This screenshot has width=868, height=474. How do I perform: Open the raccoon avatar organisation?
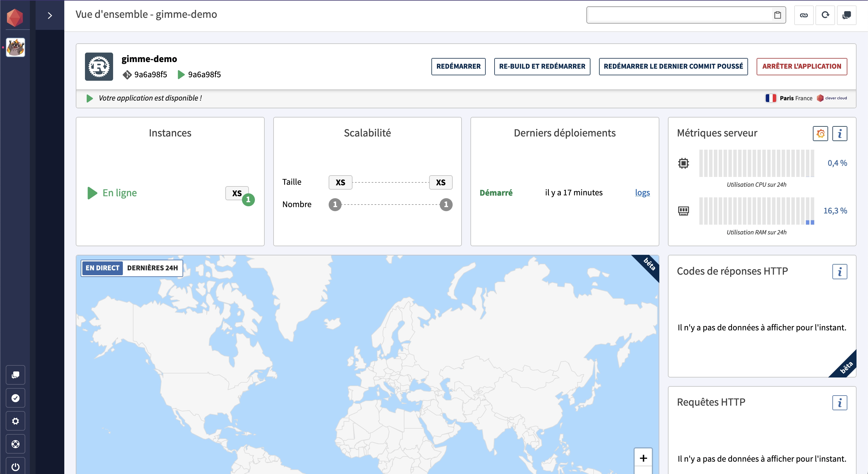pos(15,47)
